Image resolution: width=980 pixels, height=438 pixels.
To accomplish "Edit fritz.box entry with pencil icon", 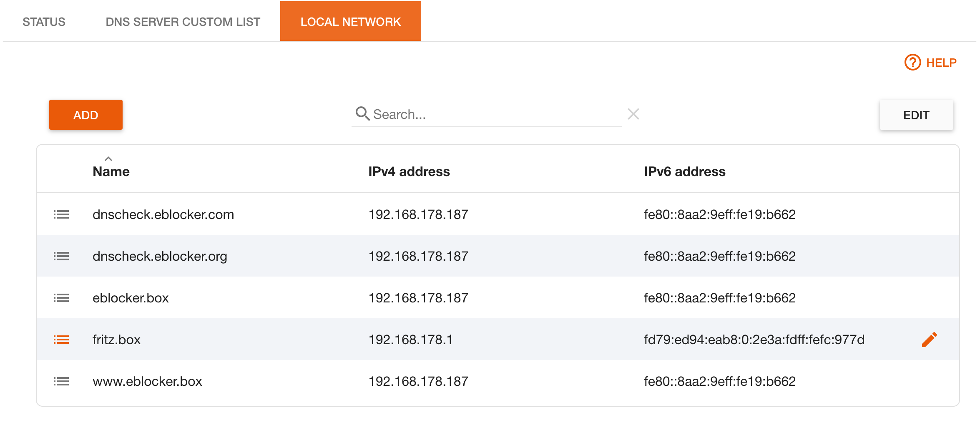I will 929,340.
